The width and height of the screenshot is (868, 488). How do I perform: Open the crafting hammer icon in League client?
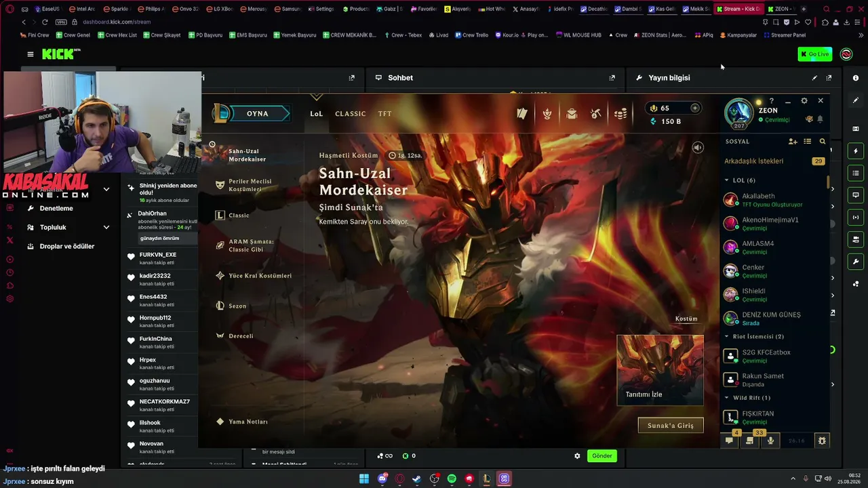click(596, 114)
